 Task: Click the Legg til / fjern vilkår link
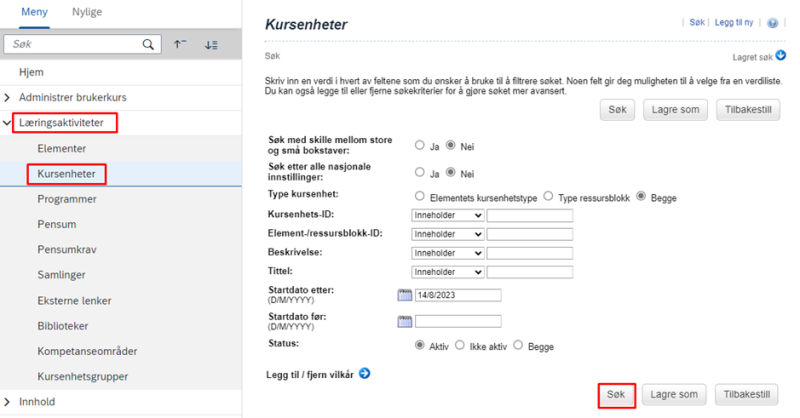point(310,375)
